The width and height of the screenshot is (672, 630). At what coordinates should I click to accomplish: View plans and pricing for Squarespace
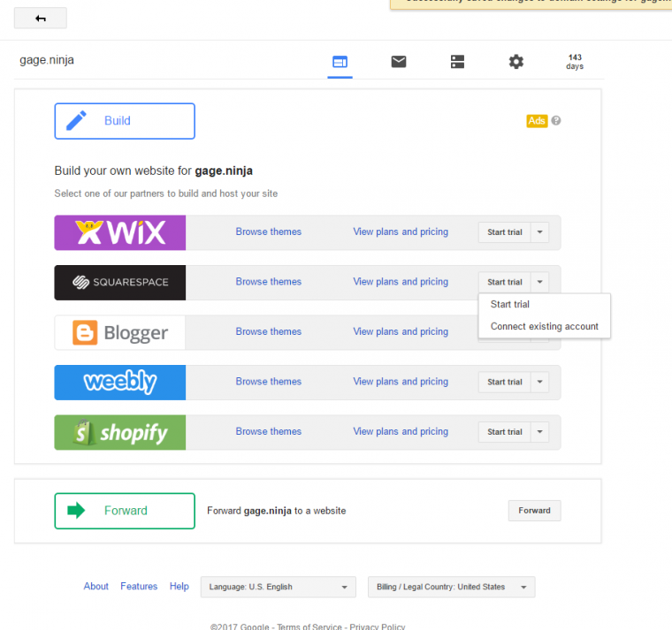coord(401,282)
